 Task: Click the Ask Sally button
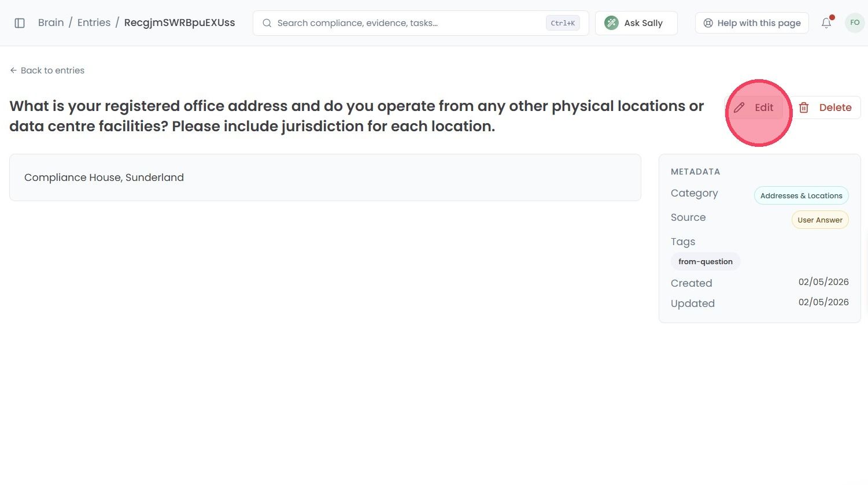click(x=636, y=23)
